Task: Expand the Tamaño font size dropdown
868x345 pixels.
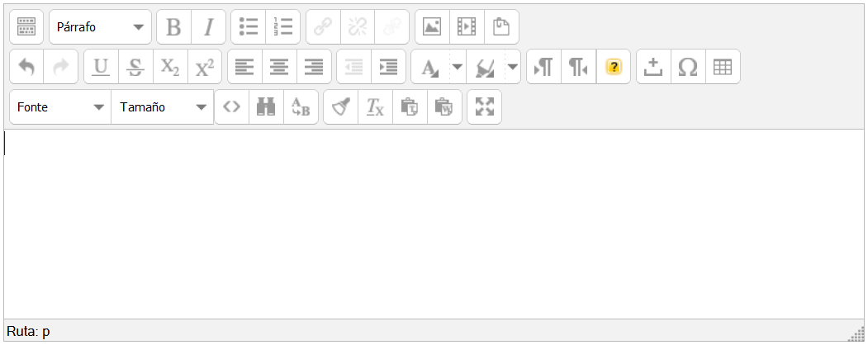Action: pyautogui.click(x=163, y=107)
